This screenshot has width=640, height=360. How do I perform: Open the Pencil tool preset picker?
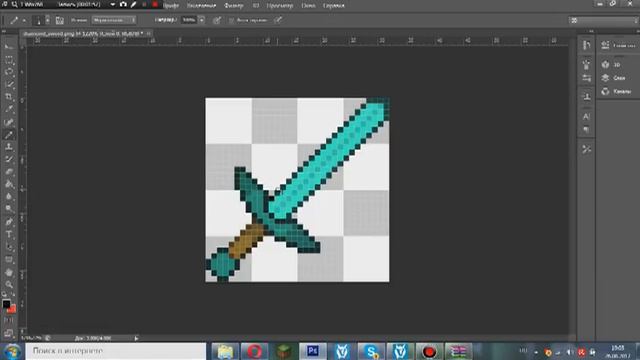click(17, 20)
